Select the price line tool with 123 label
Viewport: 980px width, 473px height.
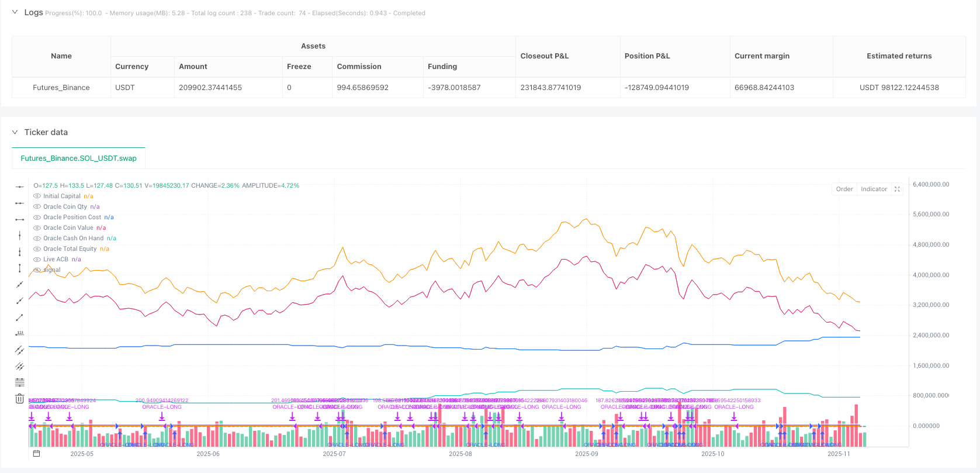[x=19, y=333]
